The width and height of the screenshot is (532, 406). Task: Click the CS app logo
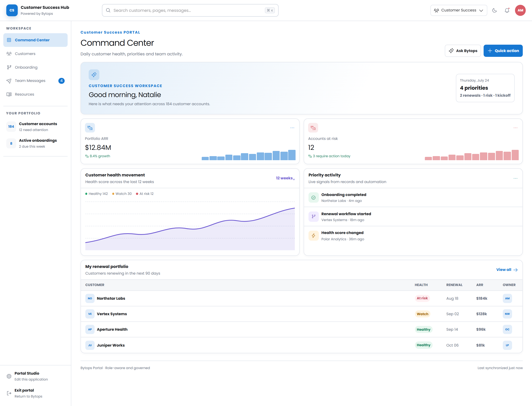point(12,10)
